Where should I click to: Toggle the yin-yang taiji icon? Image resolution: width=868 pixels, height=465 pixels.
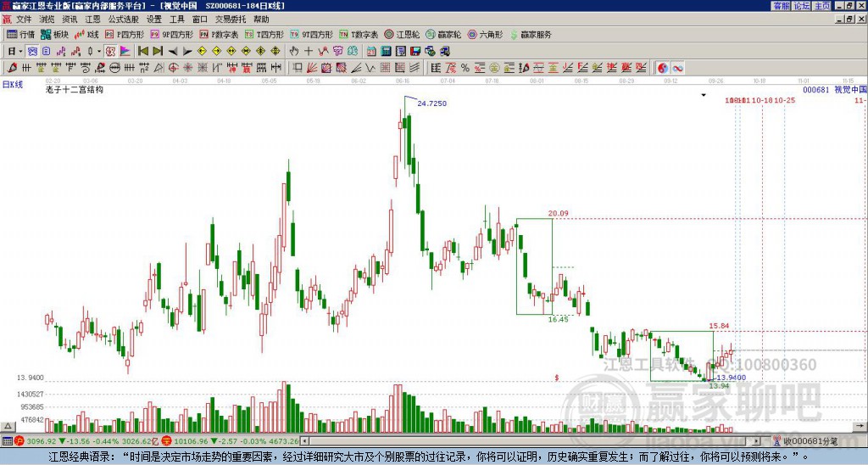pyautogui.click(x=663, y=68)
